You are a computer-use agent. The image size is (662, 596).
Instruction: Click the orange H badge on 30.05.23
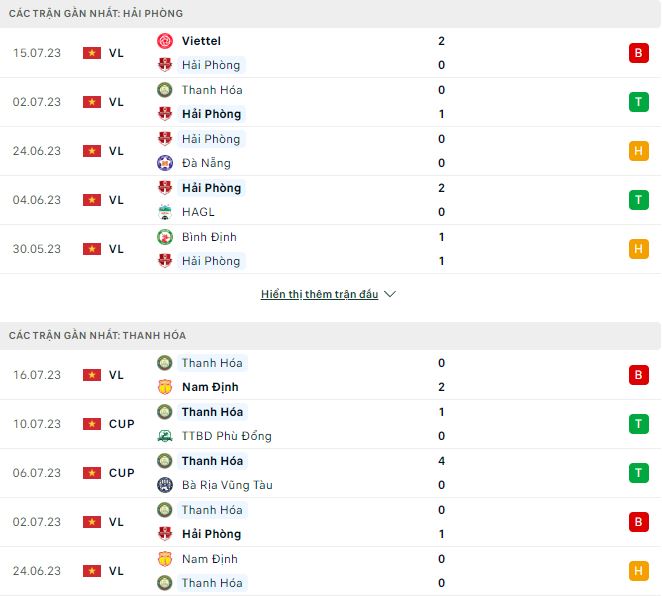[x=639, y=249]
